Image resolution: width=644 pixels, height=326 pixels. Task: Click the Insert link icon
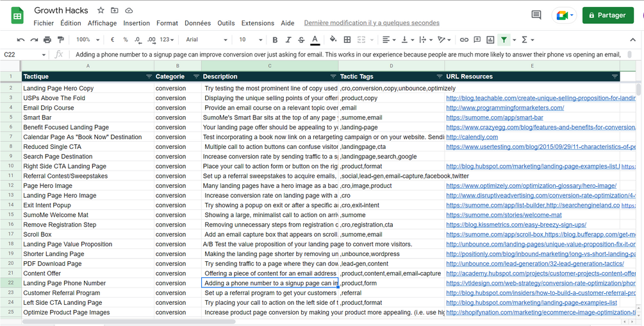tap(464, 40)
